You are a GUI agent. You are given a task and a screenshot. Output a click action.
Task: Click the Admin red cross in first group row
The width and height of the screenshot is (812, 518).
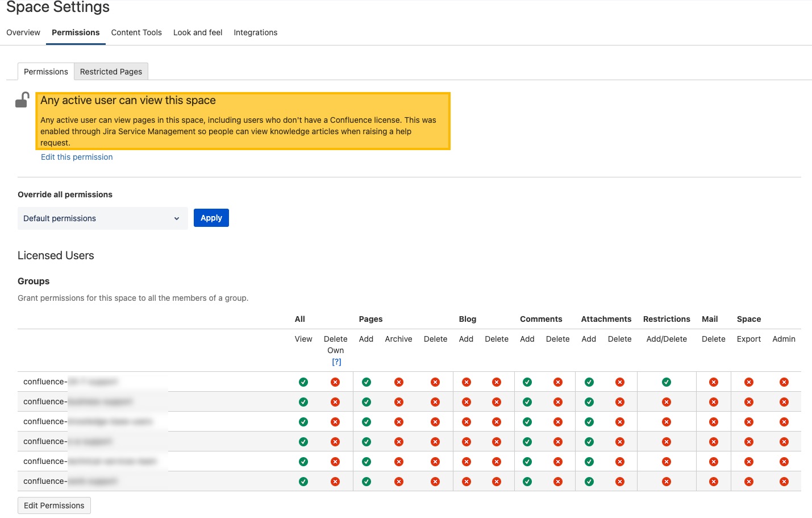coord(784,382)
